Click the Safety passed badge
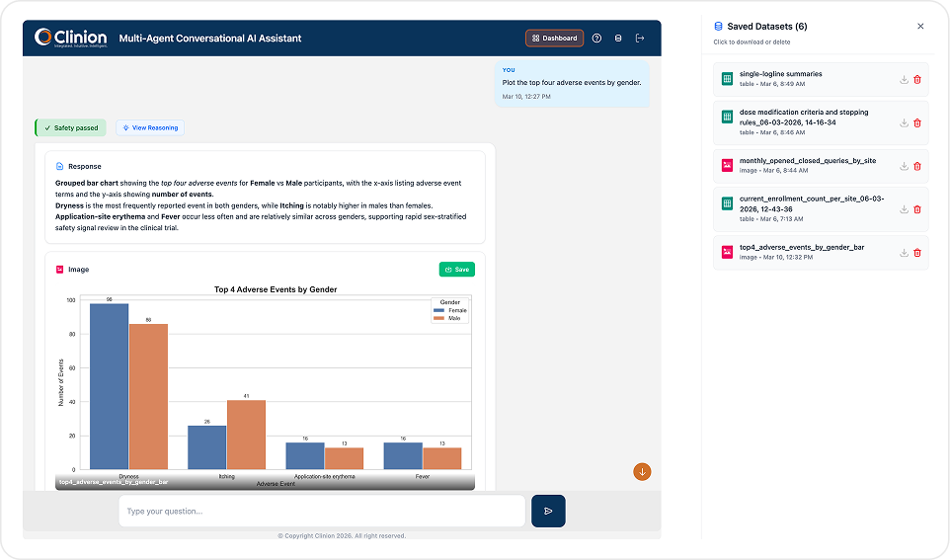The width and height of the screenshot is (950, 560). pos(71,127)
